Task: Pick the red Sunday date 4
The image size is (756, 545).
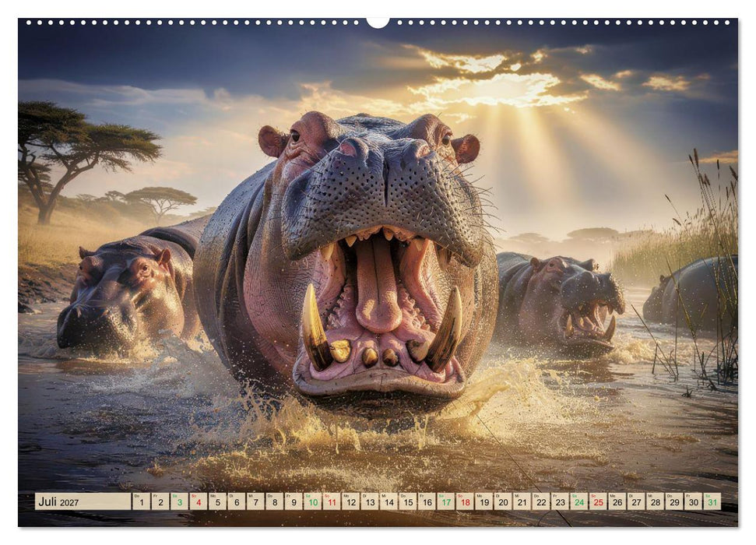Action: (199, 501)
